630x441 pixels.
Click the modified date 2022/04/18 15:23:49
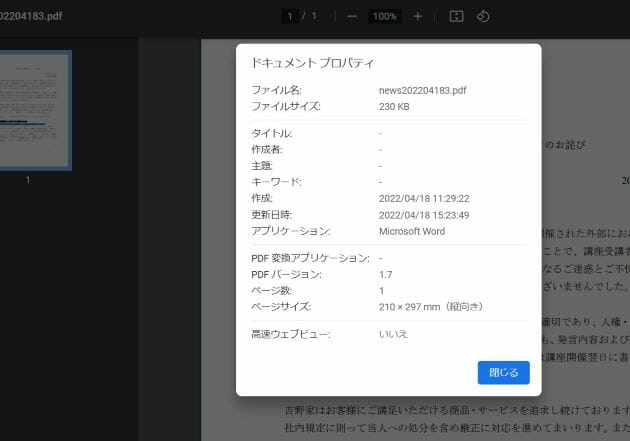point(424,215)
